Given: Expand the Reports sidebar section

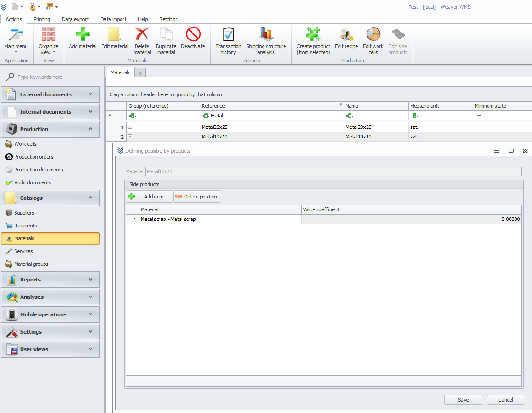Looking at the screenshot, I should coord(50,280).
